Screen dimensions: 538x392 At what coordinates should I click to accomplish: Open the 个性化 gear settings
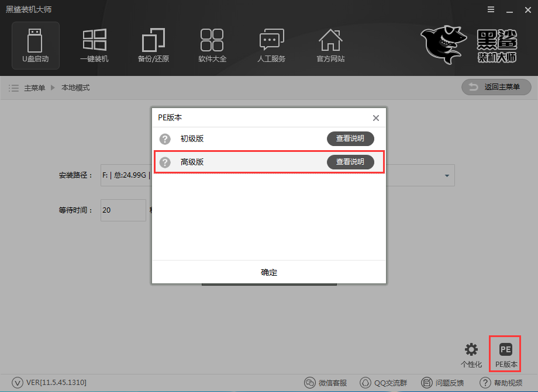(x=471, y=355)
